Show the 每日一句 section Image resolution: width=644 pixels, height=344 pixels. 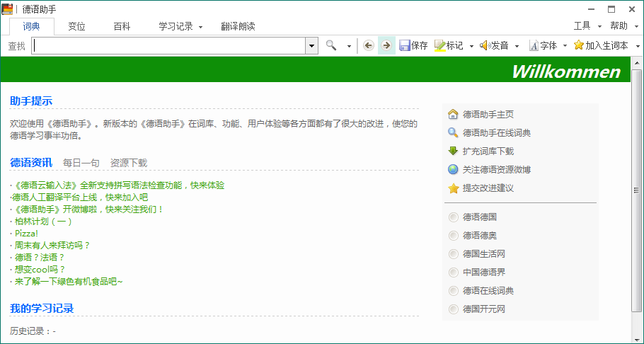81,163
